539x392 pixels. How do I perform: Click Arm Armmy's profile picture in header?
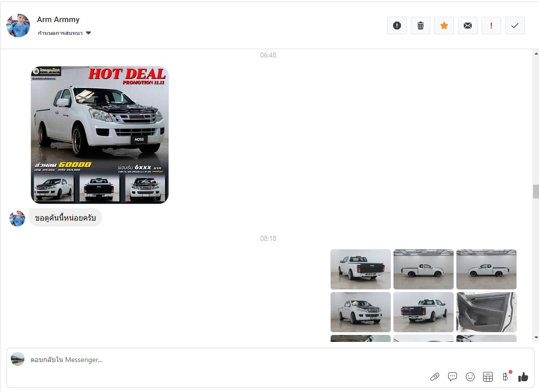[18, 26]
